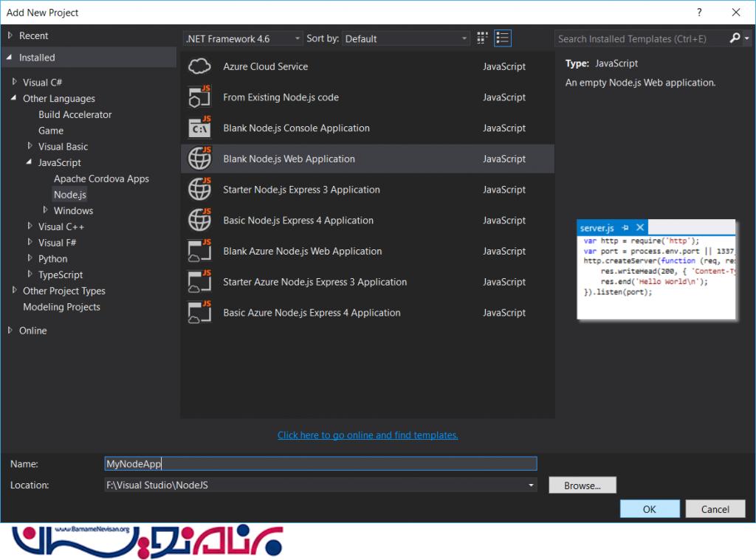The height and width of the screenshot is (560, 756).
Task: Expand the Visual C++ node
Action: click(x=30, y=226)
